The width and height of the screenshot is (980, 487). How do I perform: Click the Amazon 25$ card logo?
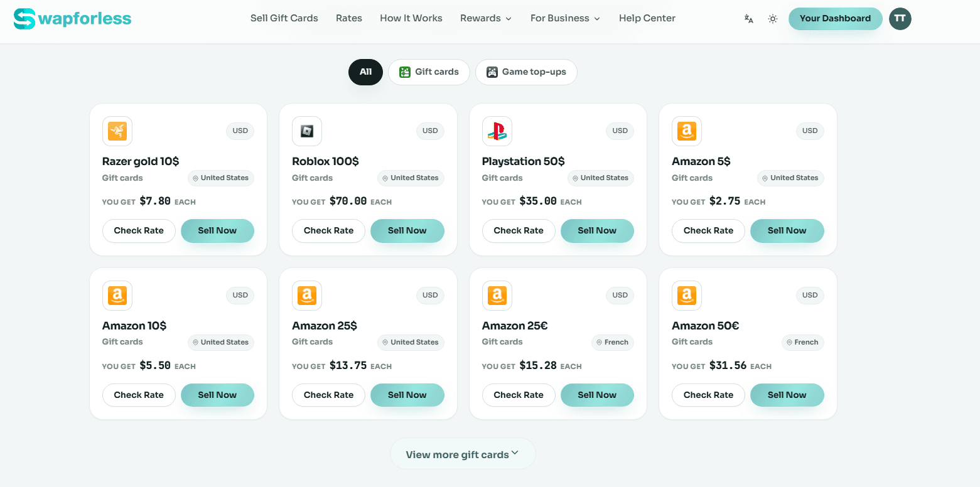click(307, 296)
